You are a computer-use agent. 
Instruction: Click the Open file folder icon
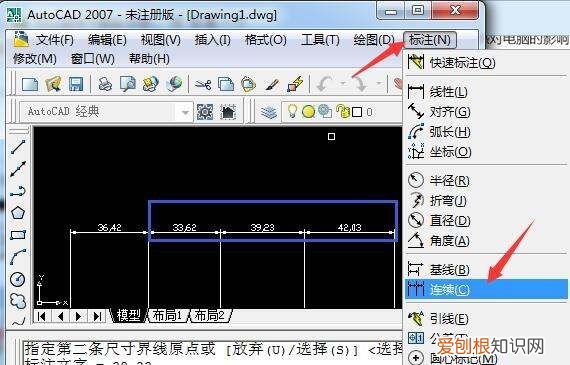click(53, 84)
